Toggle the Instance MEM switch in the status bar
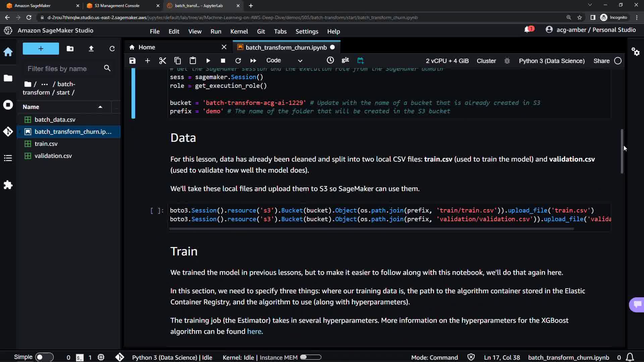This screenshot has width=644, height=362. point(311,357)
